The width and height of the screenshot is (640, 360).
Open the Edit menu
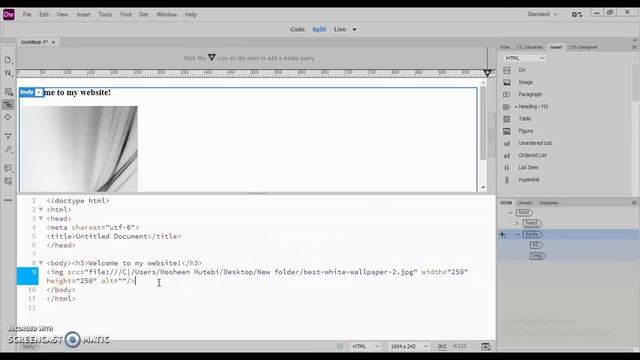[44, 14]
